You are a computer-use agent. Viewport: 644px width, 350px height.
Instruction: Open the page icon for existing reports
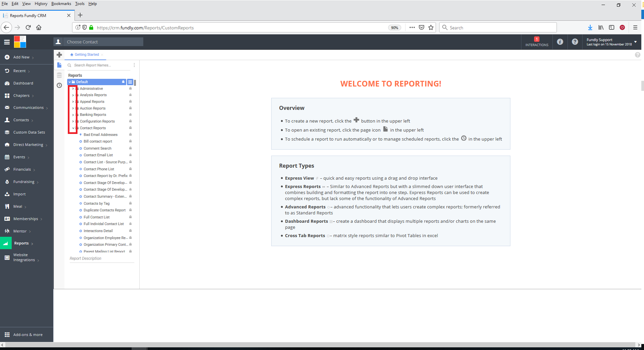pos(59,65)
